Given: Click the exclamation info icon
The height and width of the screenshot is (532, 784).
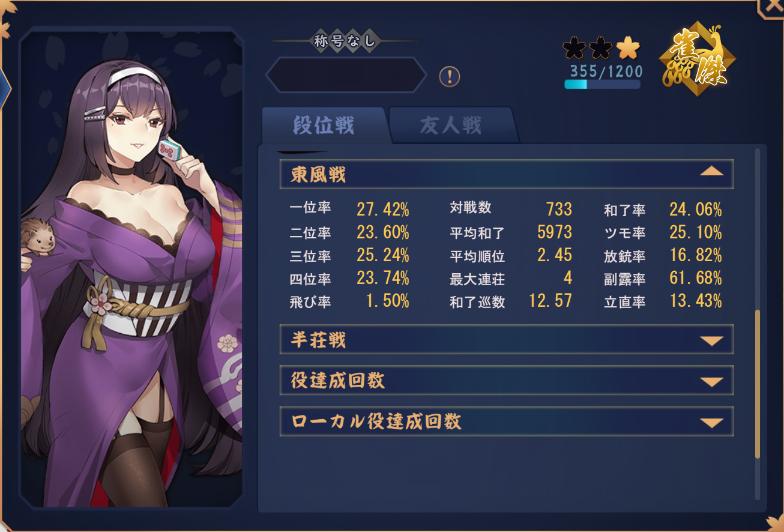Looking at the screenshot, I should 450,76.
